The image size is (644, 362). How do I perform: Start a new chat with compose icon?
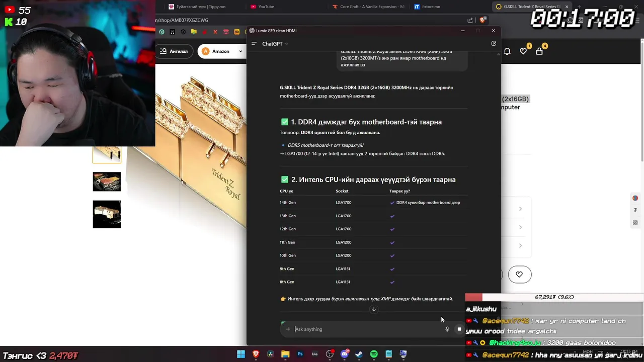(494, 44)
